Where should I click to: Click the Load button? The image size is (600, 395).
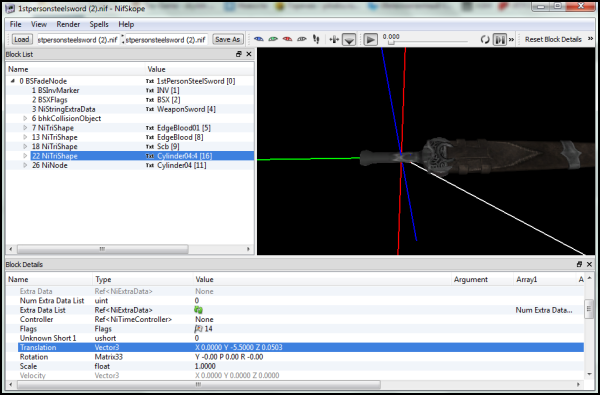click(x=21, y=39)
